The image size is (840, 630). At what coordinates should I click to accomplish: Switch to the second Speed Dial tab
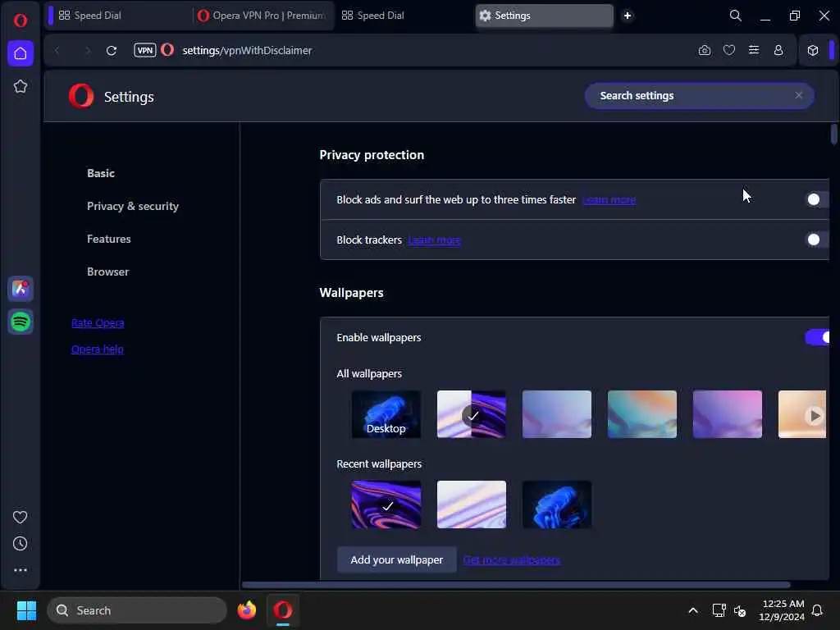tap(404, 16)
